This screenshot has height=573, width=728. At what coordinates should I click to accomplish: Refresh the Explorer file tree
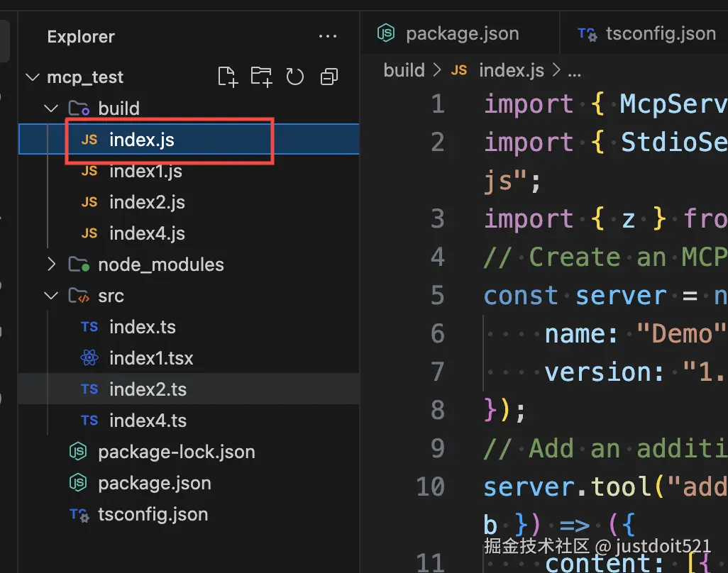click(x=295, y=77)
